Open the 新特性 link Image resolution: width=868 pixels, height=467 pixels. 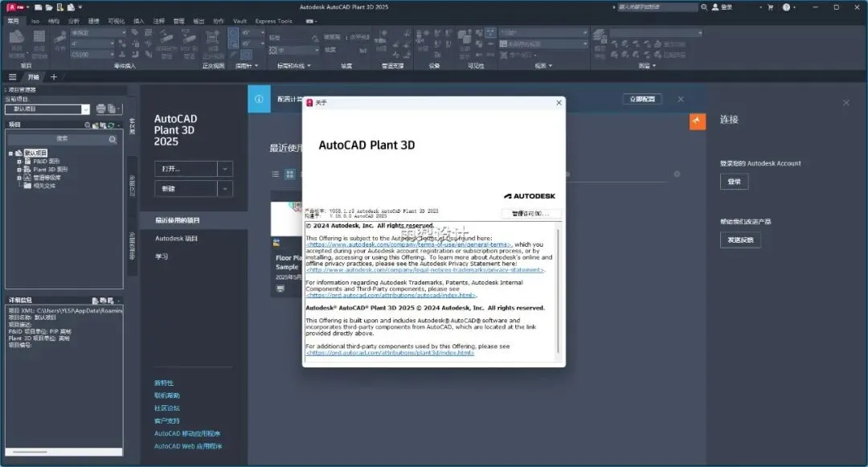(164, 383)
